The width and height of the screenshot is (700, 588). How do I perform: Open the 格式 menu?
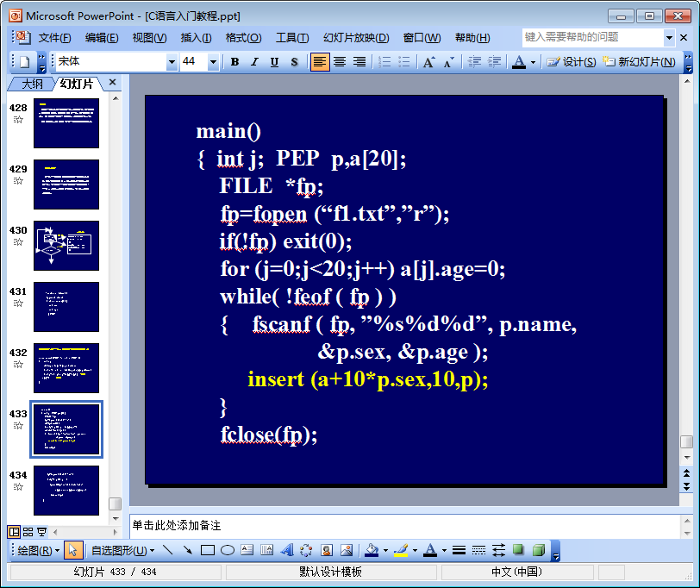pos(243,38)
